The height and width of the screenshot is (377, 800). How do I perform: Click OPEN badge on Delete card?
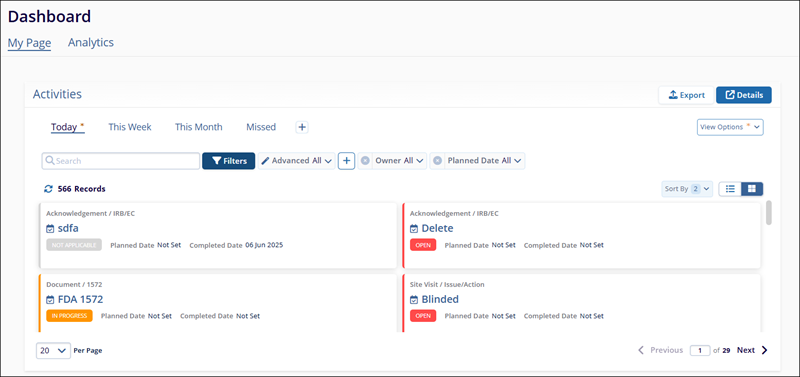tap(423, 245)
